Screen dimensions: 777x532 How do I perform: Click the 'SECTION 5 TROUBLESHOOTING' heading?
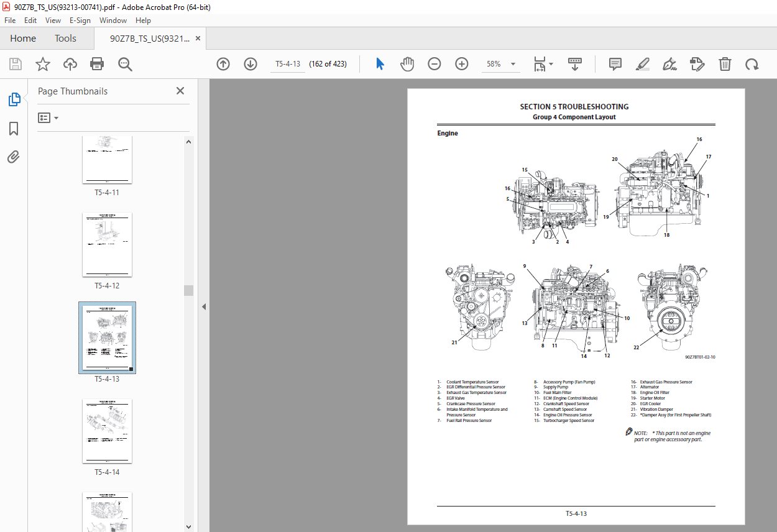pyautogui.click(x=574, y=107)
